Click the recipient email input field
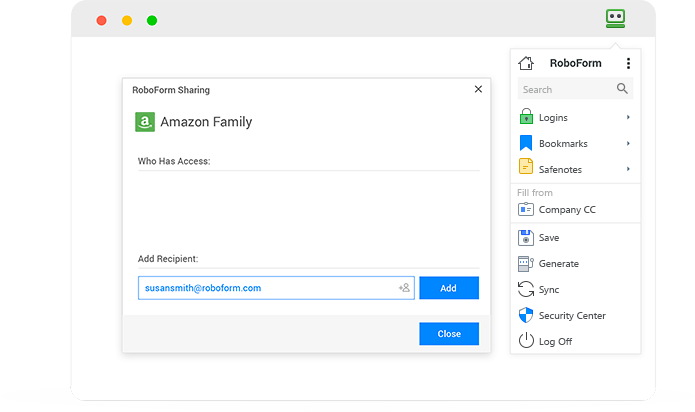The image size is (695, 412). 276,288
